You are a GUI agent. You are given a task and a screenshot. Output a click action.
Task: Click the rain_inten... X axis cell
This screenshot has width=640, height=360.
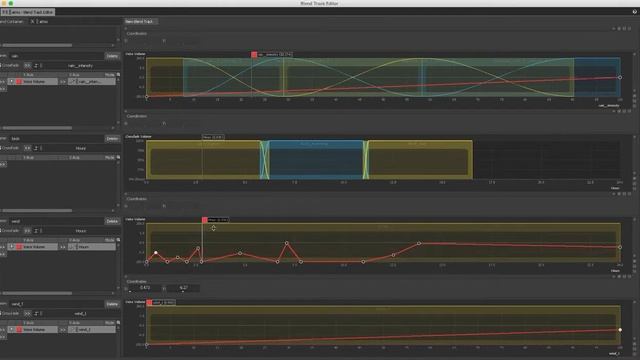92,82
